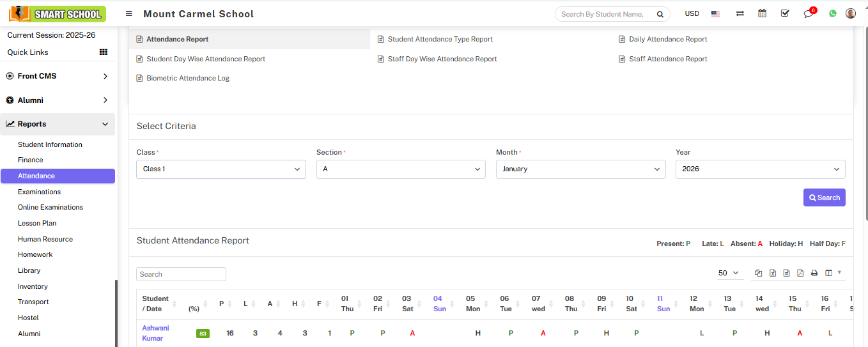Open the Month dropdown set to January

(580, 169)
